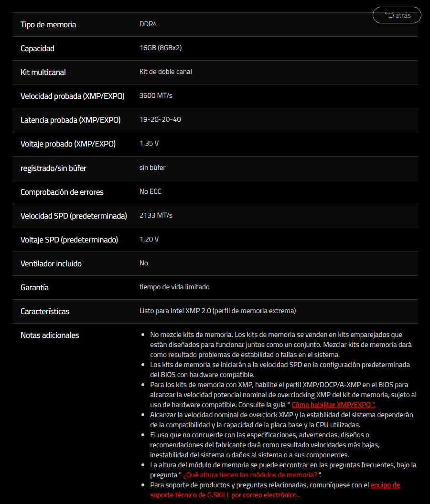Click the "tiempo de vida limitado" warranty value
Screen dimensions: 430x504
coord(174,287)
